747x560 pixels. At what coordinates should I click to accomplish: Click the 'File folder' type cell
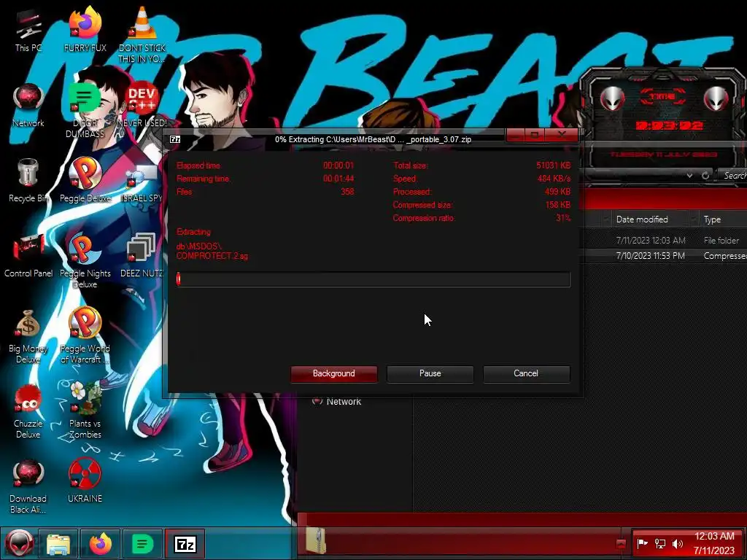pyautogui.click(x=721, y=241)
